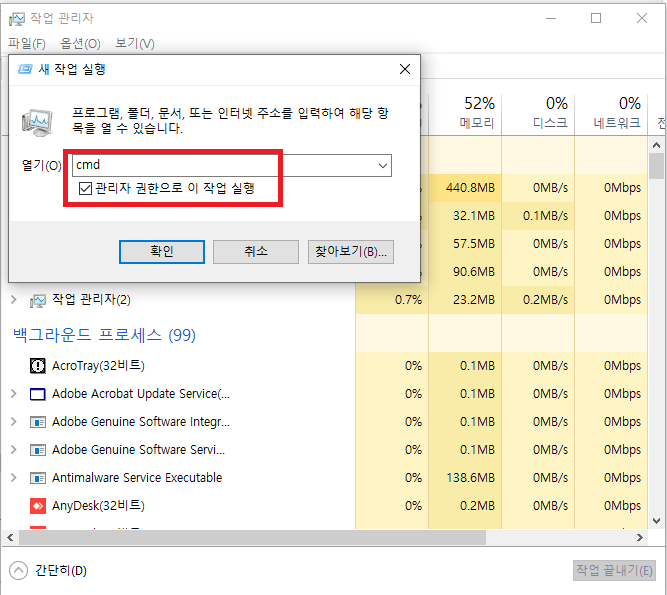Expand the 작업 관리자(2) process group

14,299
